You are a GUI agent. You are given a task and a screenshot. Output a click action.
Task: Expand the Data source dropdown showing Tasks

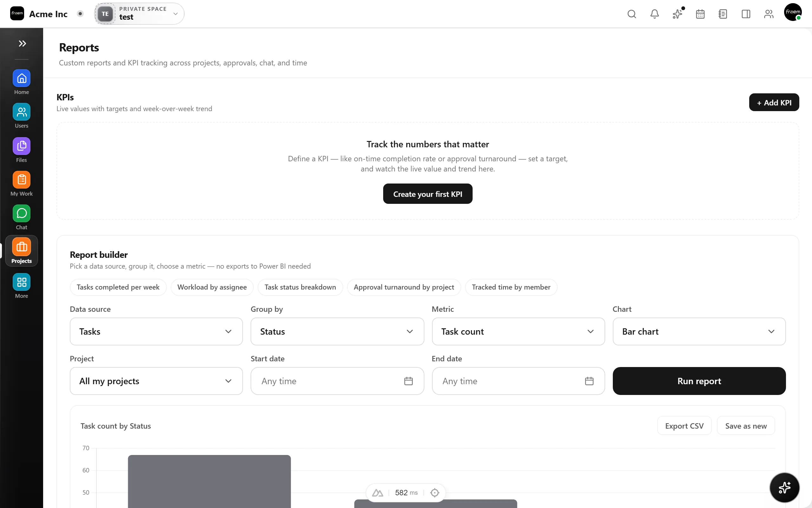[x=156, y=331]
